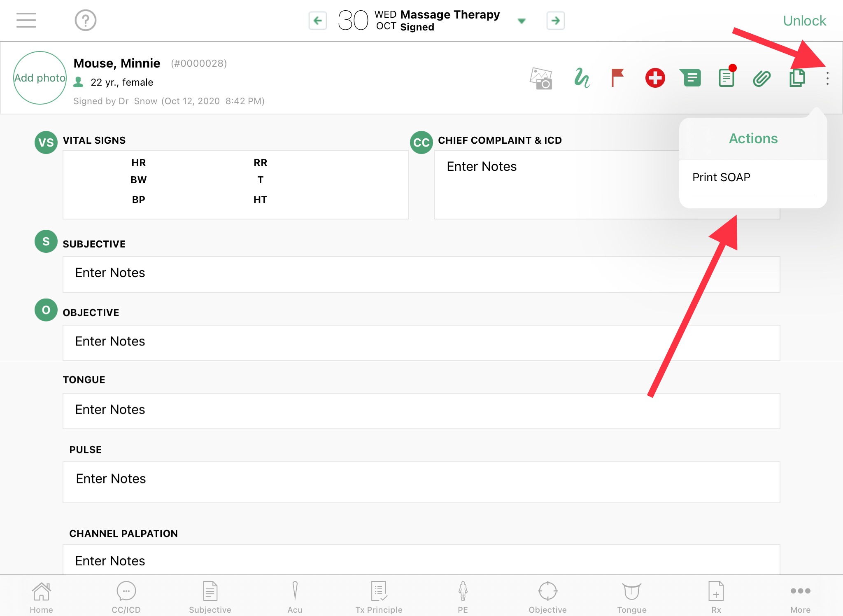Image resolution: width=843 pixels, height=616 pixels.
Task: Click the paperclip attachment icon
Action: pos(761,78)
